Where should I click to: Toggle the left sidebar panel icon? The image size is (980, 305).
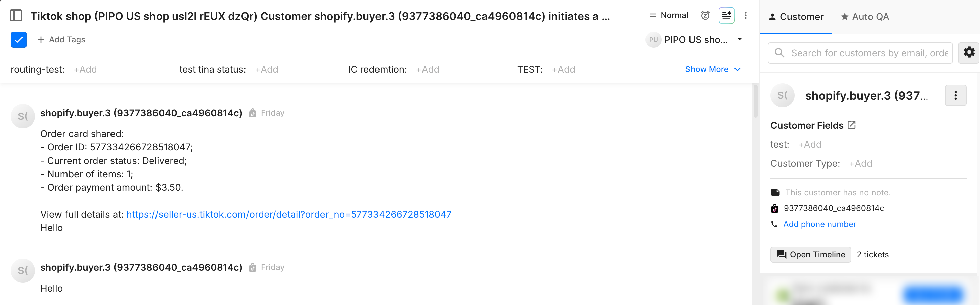coord(16,16)
